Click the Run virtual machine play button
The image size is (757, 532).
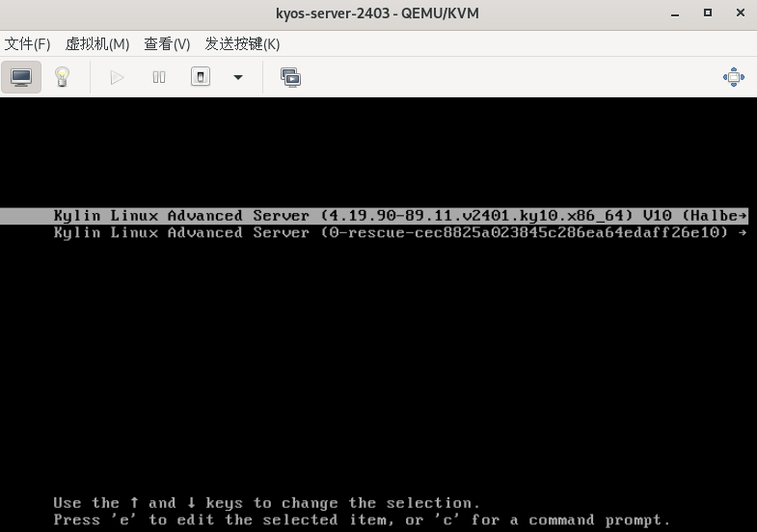(x=117, y=77)
